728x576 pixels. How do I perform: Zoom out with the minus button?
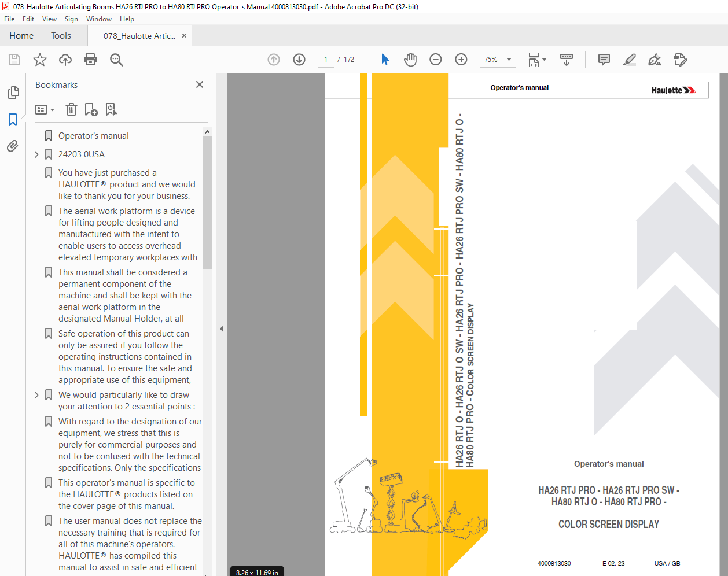[x=436, y=60]
